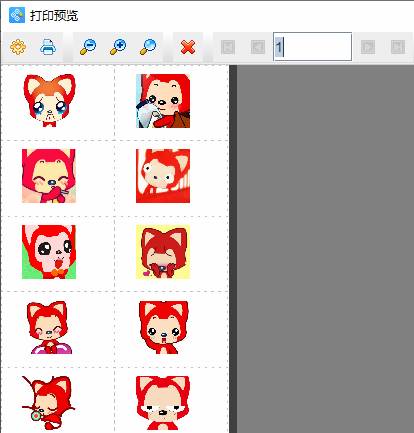This screenshot has width=414, height=433.
Task: Click the gray empty preview area
Action: coord(325,249)
